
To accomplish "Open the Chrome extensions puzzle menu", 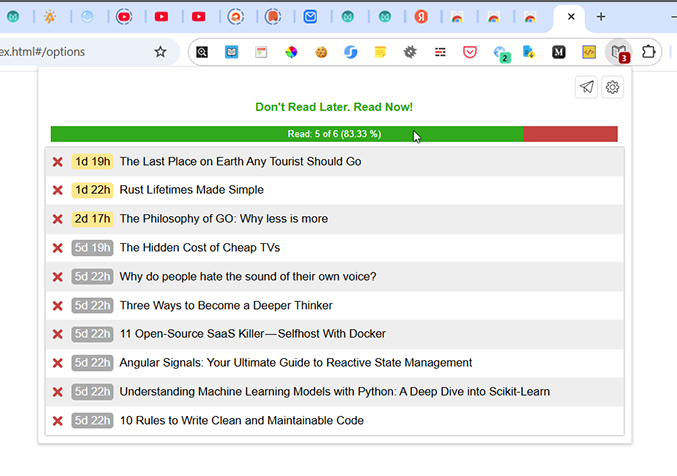I will 649,52.
